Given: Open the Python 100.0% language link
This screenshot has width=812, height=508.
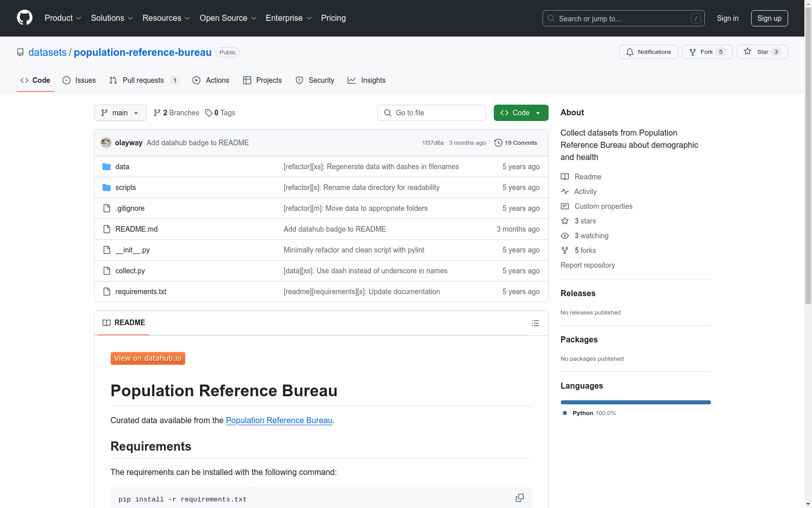Looking at the screenshot, I should coord(589,413).
